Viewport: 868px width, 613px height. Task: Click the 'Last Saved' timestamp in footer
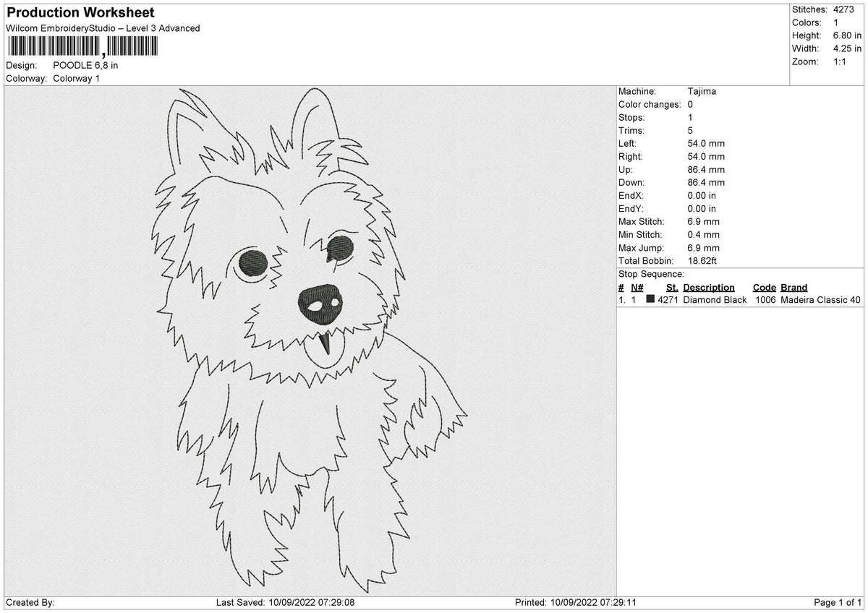[285, 603]
